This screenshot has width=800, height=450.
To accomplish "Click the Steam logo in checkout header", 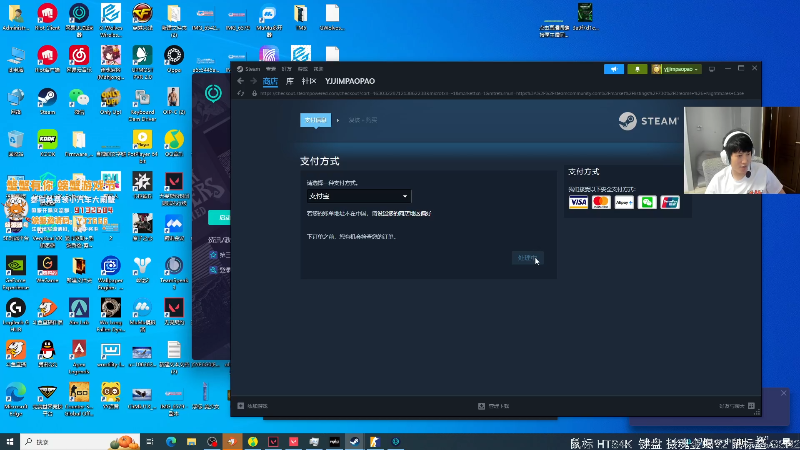I will click(x=648, y=121).
